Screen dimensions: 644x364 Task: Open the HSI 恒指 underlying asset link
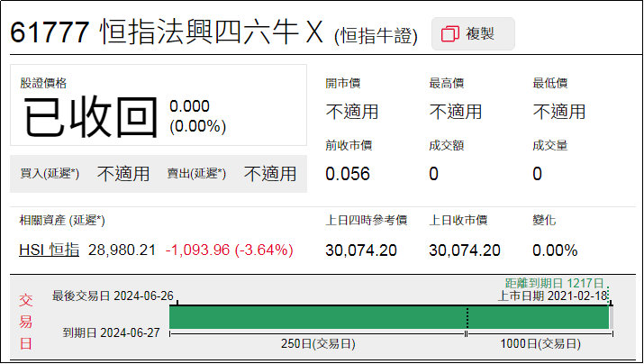(50, 250)
